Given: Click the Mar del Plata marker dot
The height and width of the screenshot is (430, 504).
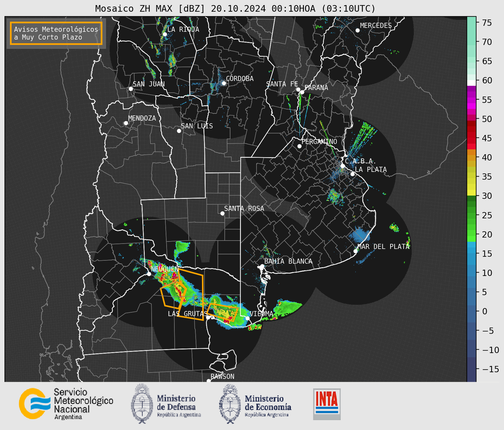Looking at the screenshot, I should (356, 251).
